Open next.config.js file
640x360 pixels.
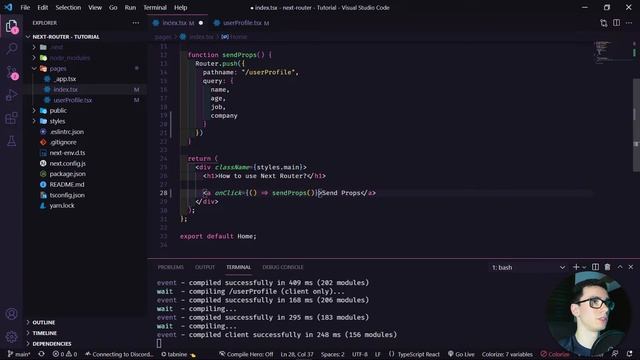67,163
